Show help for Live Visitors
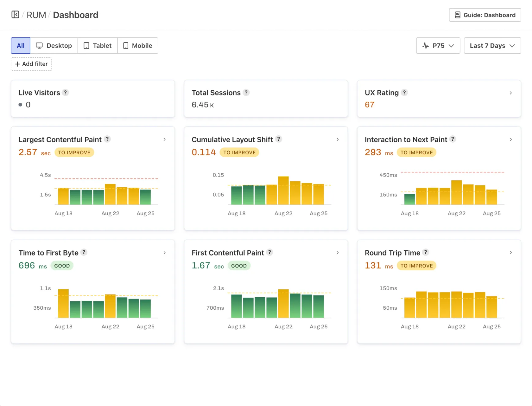 point(65,93)
